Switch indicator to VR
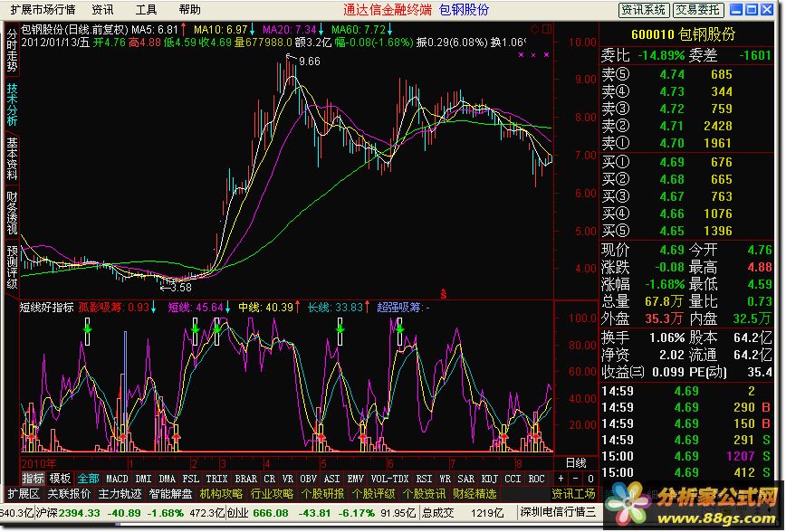This screenshot has width=786, height=532. [288, 479]
